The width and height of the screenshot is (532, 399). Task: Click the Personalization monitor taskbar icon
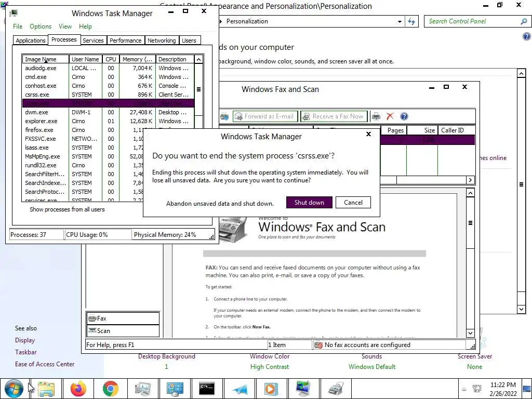(303, 389)
